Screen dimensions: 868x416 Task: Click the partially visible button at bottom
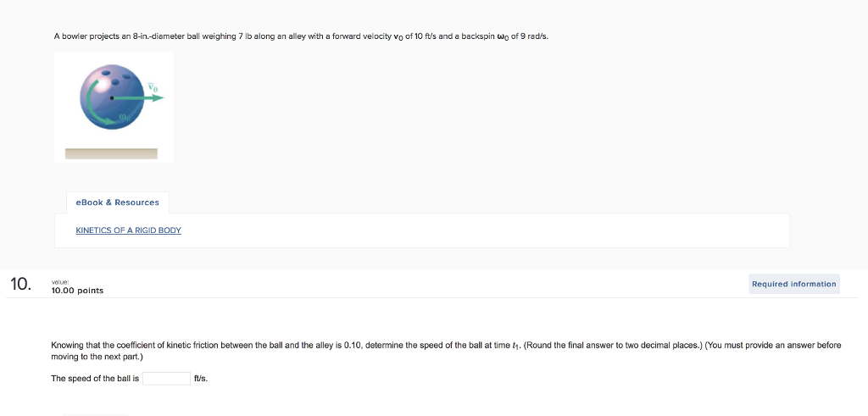pos(95,414)
